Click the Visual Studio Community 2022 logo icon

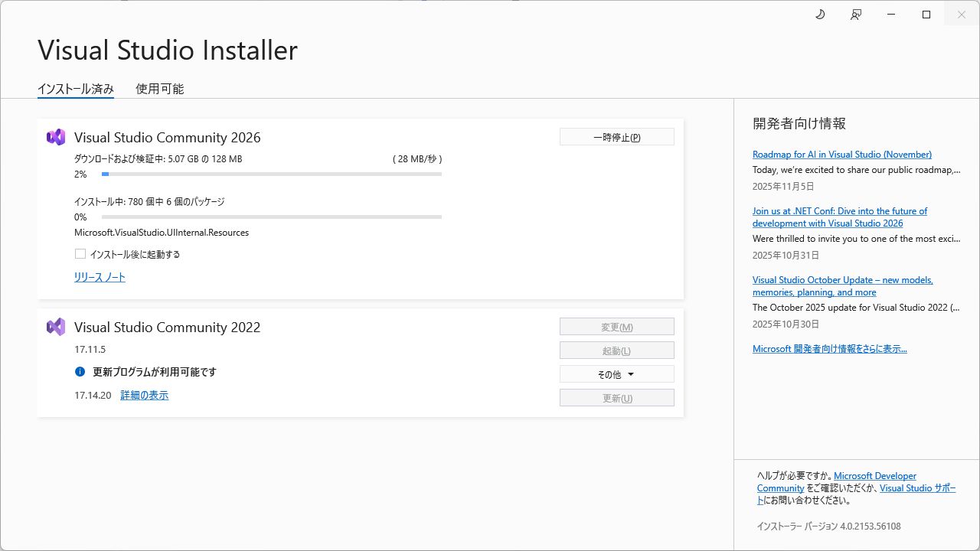(56, 327)
